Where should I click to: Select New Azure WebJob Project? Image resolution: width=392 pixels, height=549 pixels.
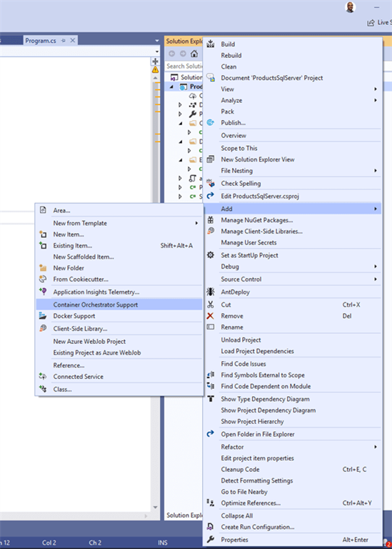[119, 342]
